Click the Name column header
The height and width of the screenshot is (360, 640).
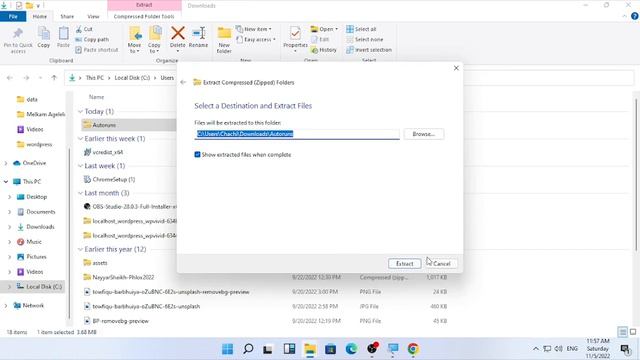(96, 97)
